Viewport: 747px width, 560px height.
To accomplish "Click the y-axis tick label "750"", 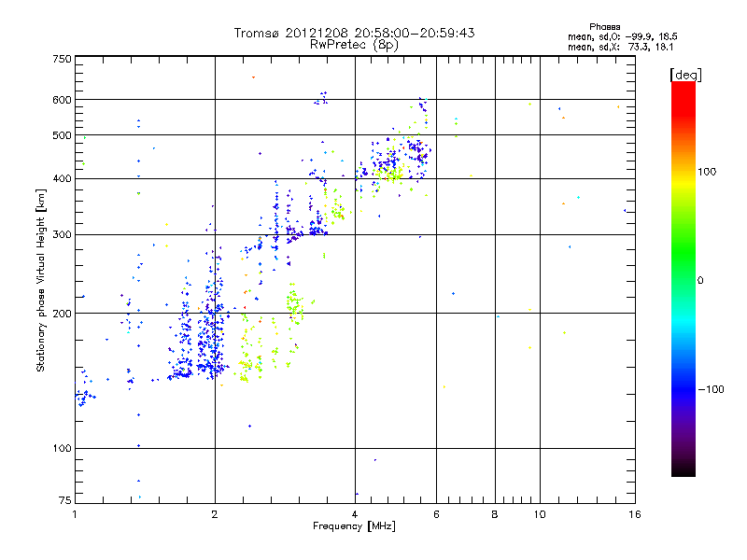I will click(x=62, y=59).
